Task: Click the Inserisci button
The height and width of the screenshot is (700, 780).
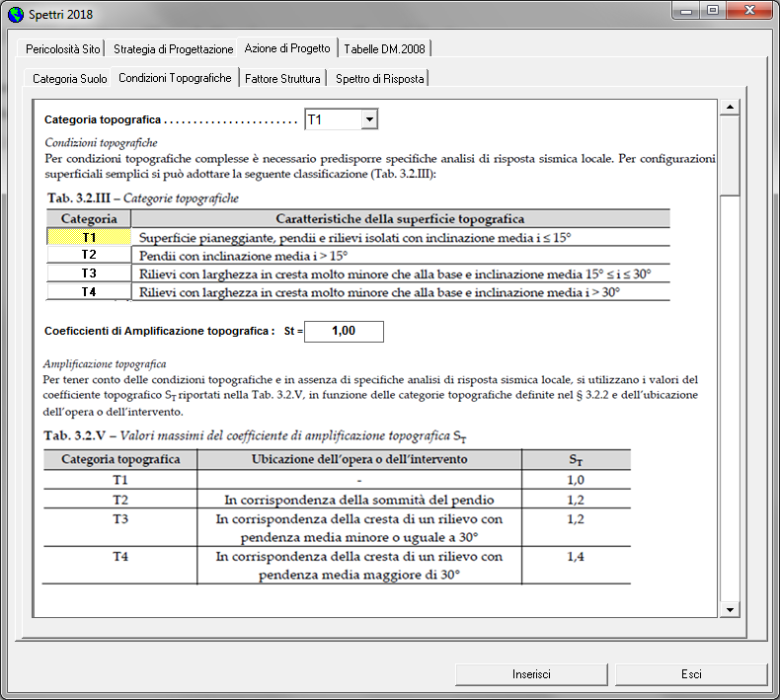Action: pyautogui.click(x=531, y=674)
